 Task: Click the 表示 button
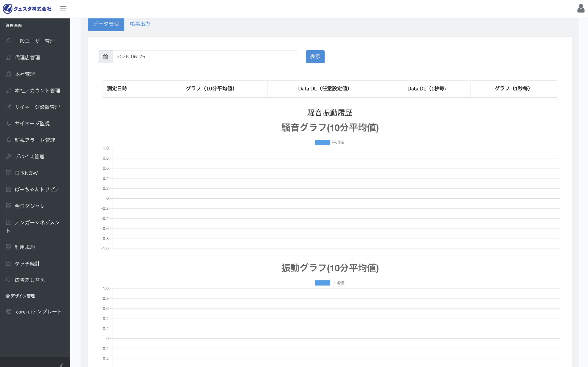pos(315,57)
